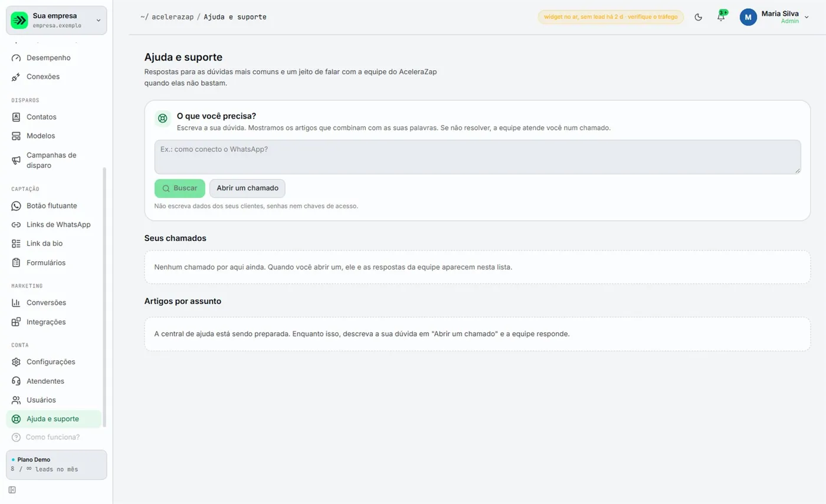Open the Como funciona? link
826x504 pixels.
[x=46, y=437]
